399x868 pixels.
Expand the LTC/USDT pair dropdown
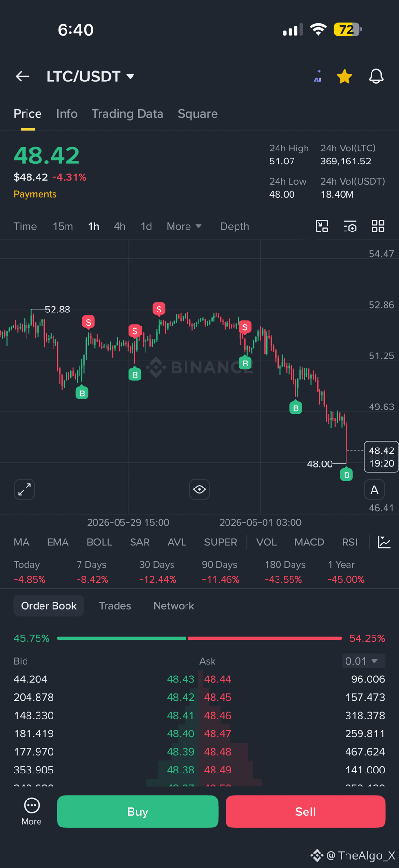90,76
